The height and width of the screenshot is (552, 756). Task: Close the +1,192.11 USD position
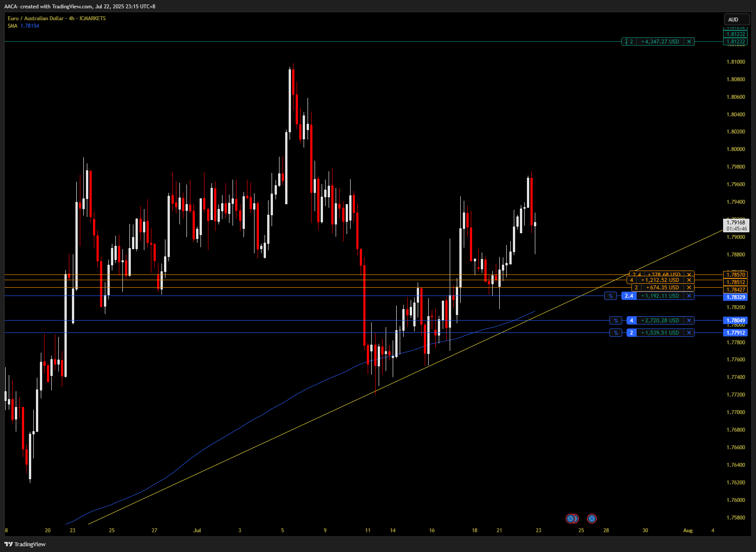coord(689,296)
